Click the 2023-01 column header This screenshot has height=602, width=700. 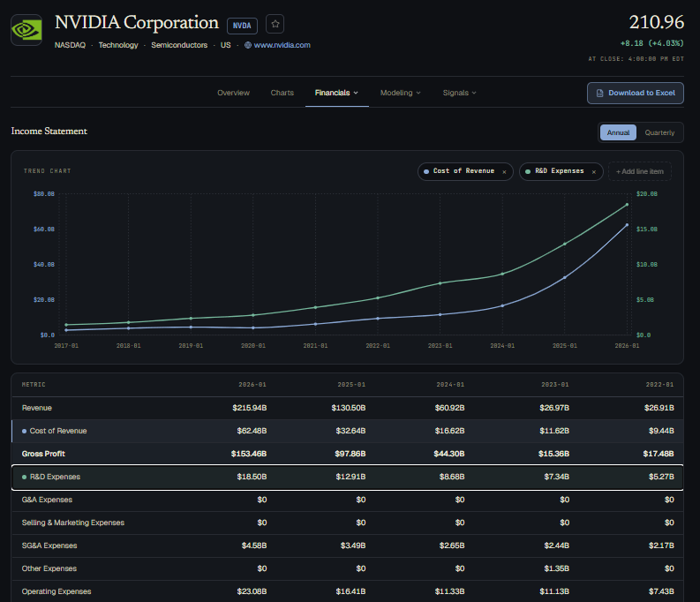pos(555,385)
